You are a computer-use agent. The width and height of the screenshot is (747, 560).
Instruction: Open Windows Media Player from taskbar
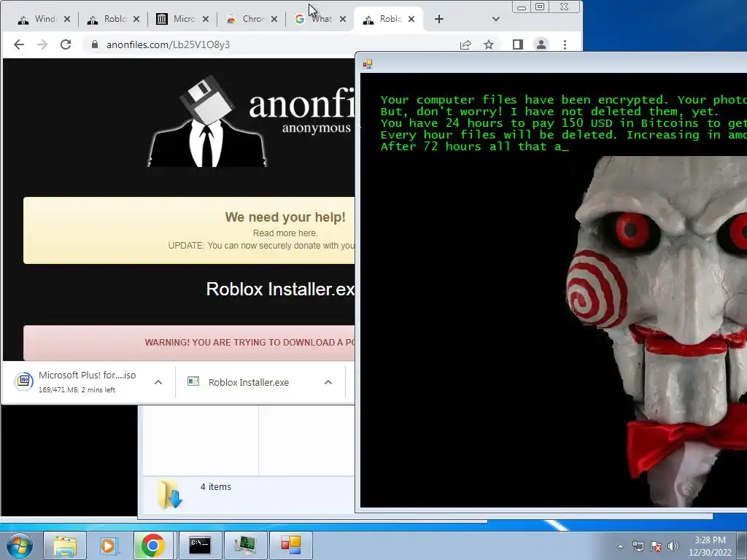pos(108,545)
